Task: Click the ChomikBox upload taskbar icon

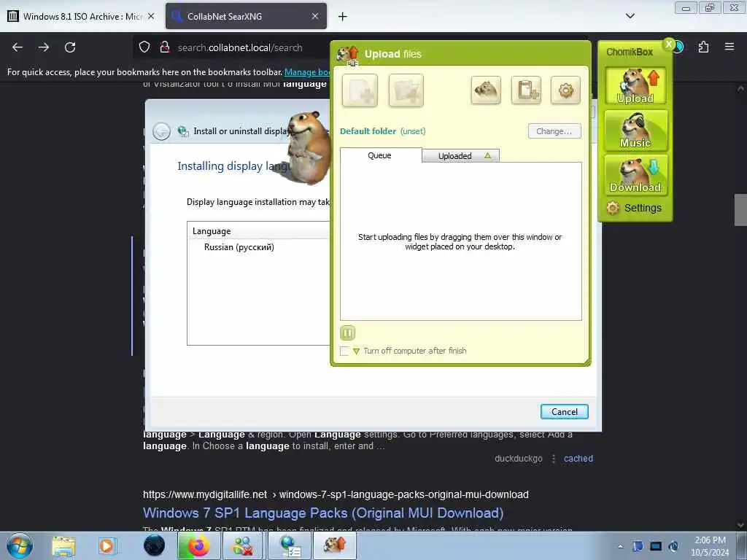Action: click(x=334, y=545)
